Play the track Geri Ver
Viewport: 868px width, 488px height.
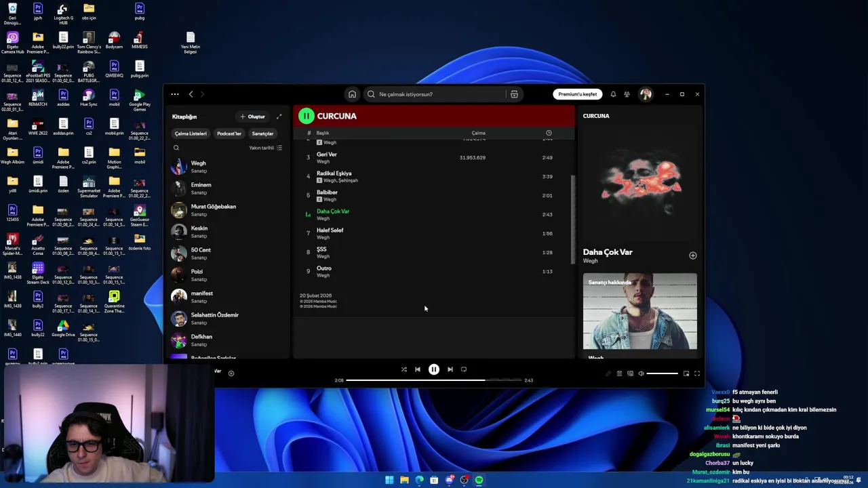point(433,157)
